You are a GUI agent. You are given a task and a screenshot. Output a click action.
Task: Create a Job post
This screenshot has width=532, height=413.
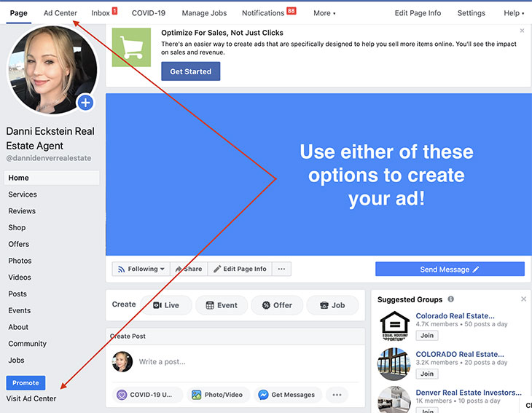tap(332, 305)
